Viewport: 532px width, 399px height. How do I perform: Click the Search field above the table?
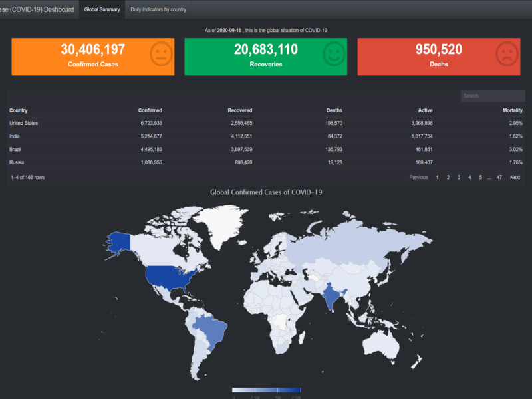click(493, 96)
